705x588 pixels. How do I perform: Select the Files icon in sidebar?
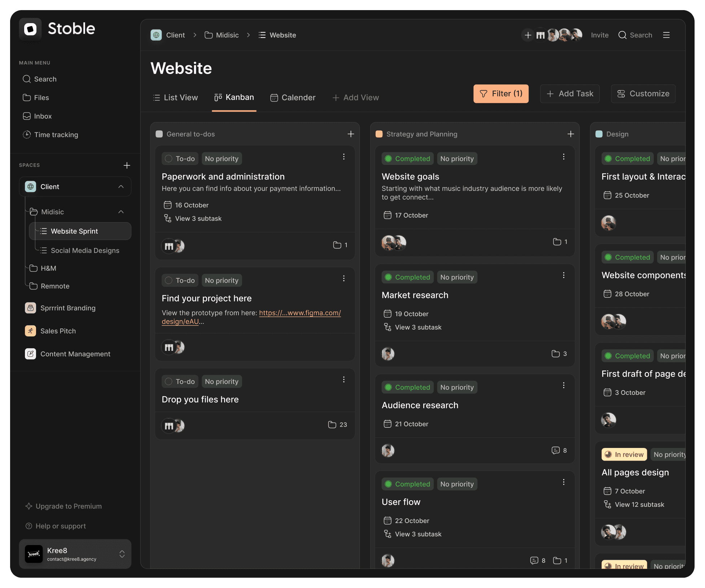pyautogui.click(x=27, y=97)
